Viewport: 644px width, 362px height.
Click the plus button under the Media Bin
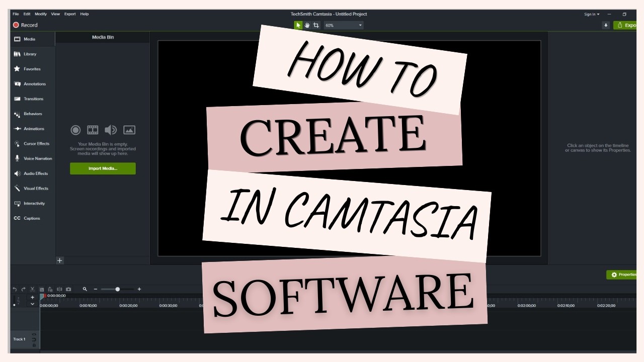[59, 260]
